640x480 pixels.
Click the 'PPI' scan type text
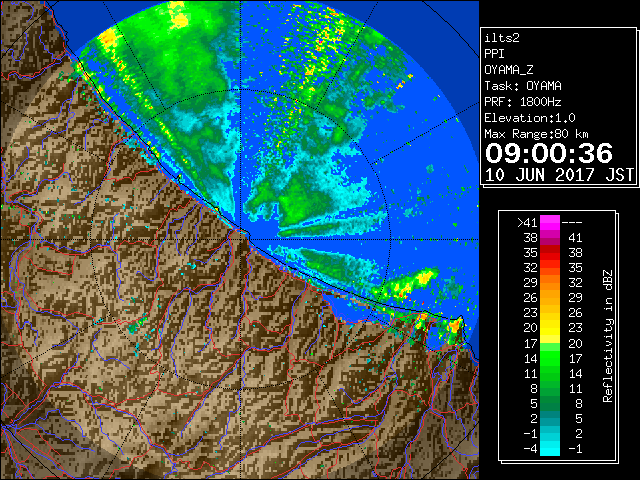coord(494,54)
